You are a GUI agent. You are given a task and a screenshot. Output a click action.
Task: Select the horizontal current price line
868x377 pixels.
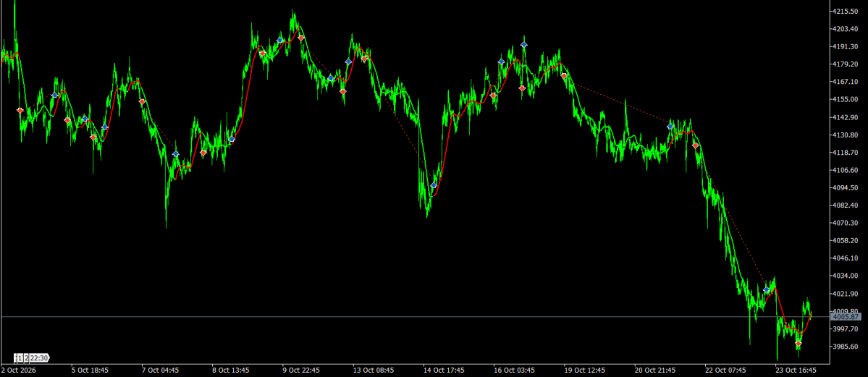pyautogui.click(x=416, y=317)
